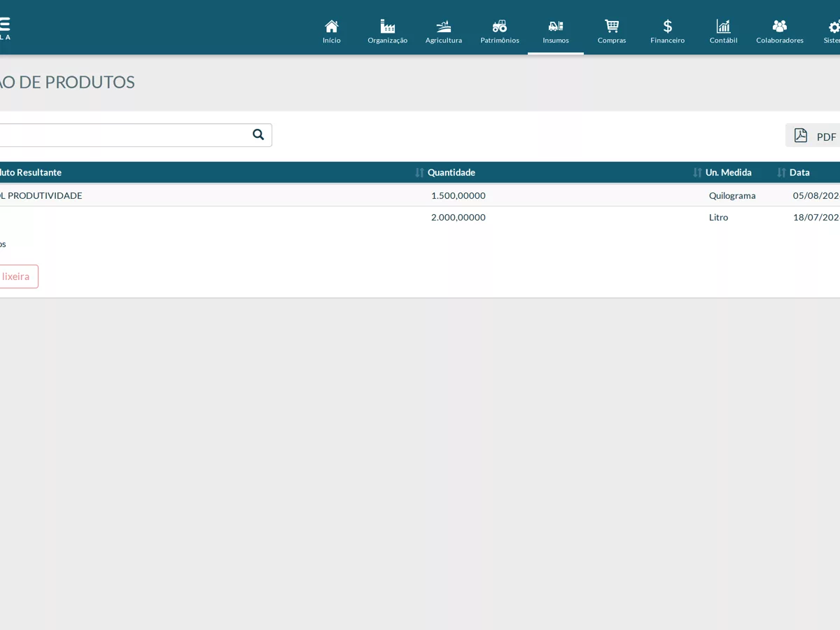Click the Un. Medida header text

point(729,172)
